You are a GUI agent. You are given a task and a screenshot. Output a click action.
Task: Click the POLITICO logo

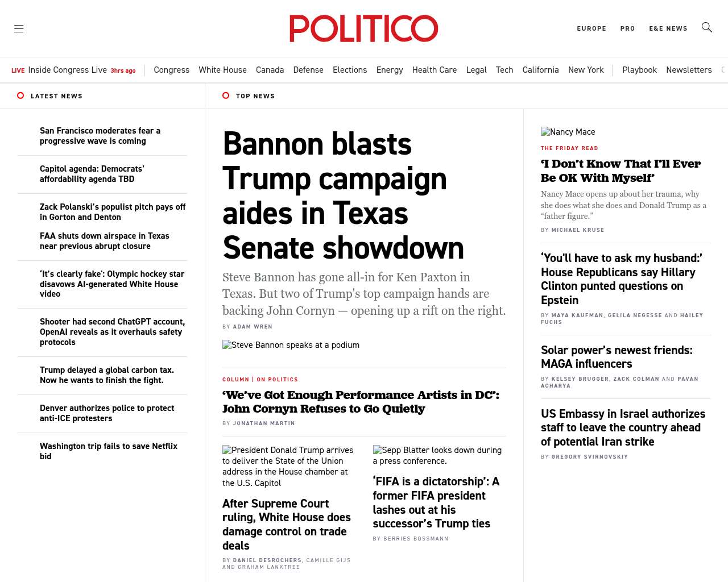tap(363, 28)
